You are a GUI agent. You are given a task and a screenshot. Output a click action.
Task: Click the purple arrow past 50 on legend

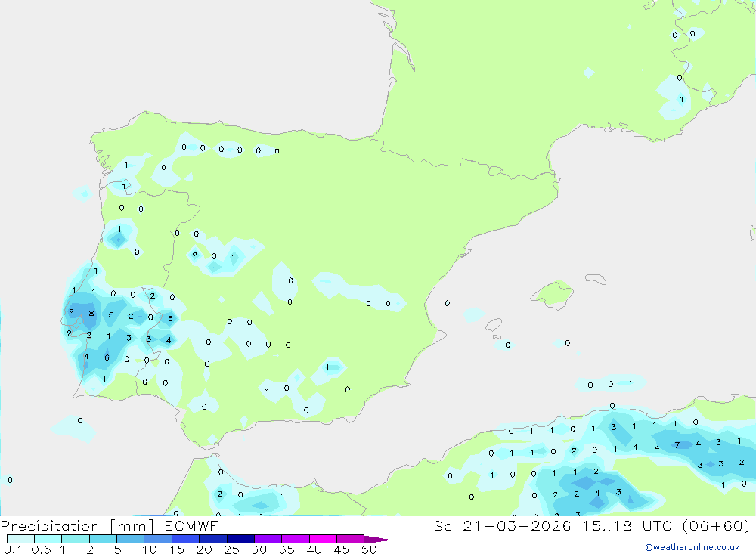[x=377, y=540]
